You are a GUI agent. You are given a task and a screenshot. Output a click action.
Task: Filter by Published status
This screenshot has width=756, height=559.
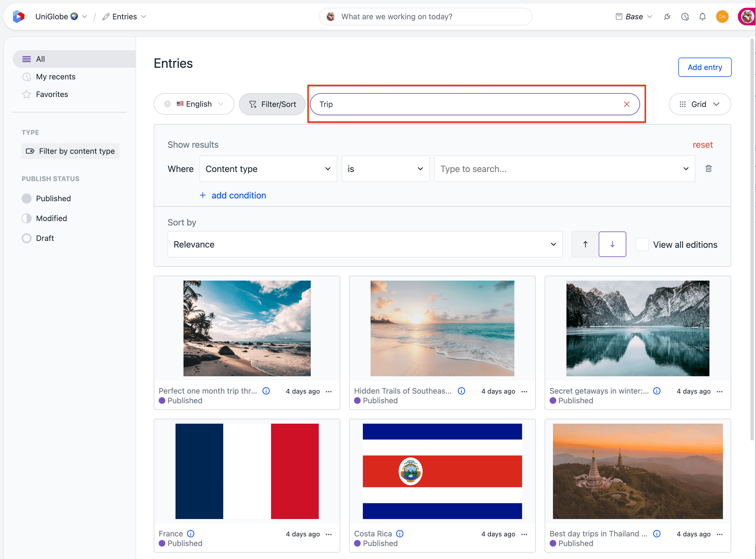coord(46,199)
